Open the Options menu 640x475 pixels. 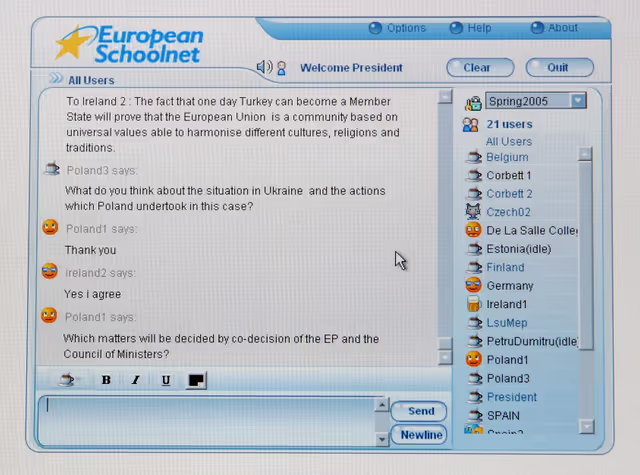click(398, 28)
